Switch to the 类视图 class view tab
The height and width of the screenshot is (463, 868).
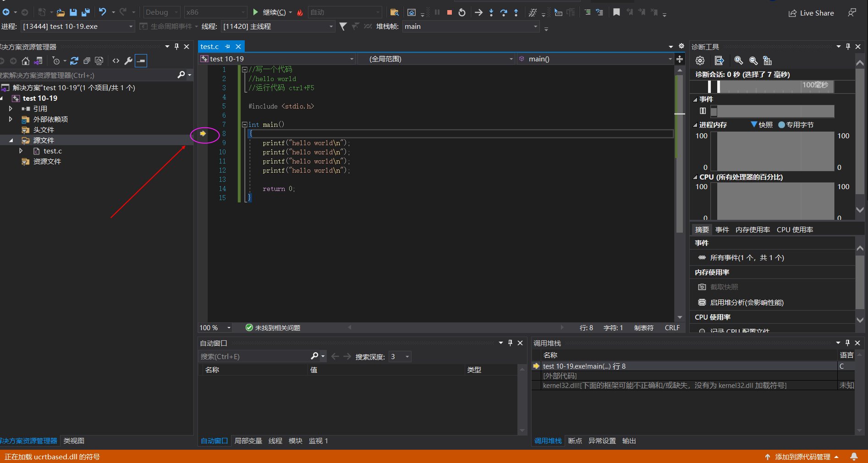pos(74,441)
